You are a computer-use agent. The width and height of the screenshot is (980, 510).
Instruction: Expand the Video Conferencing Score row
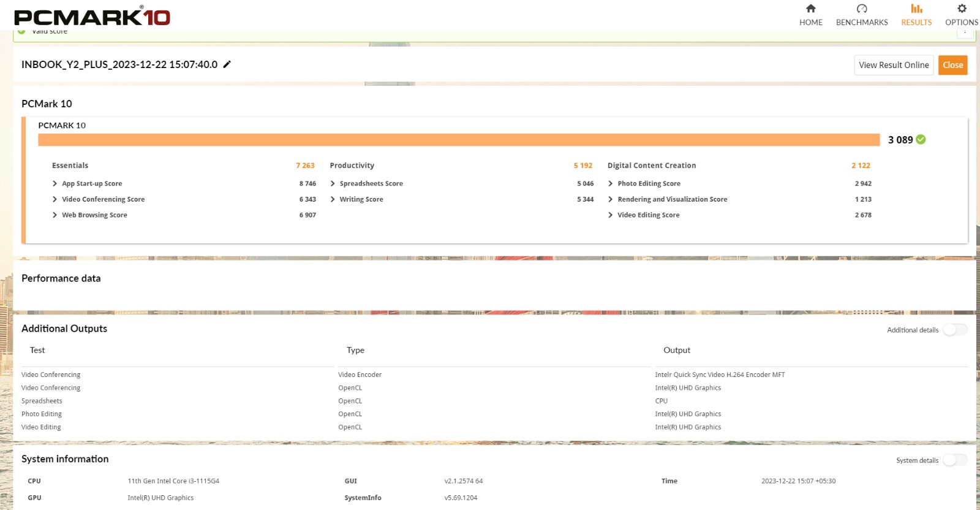pyautogui.click(x=55, y=199)
